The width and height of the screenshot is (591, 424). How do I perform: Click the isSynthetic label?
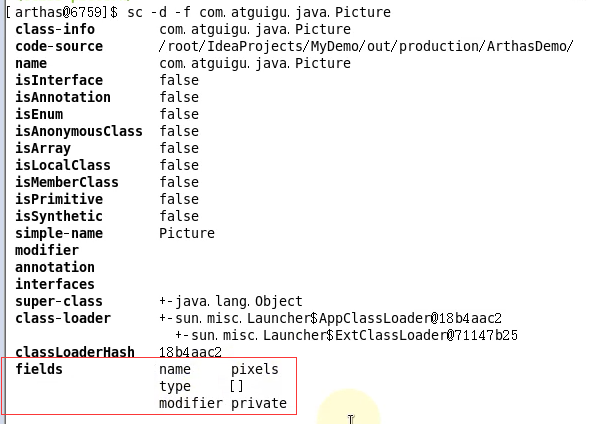[59, 216]
